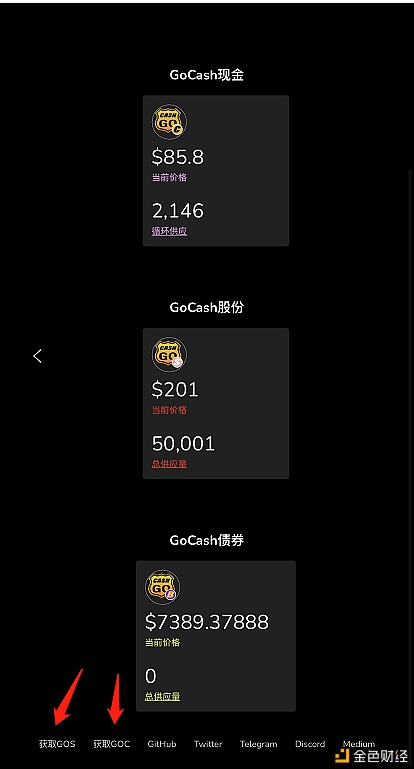Open the Medium footer link

pyautogui.click(x=359, y=744)
